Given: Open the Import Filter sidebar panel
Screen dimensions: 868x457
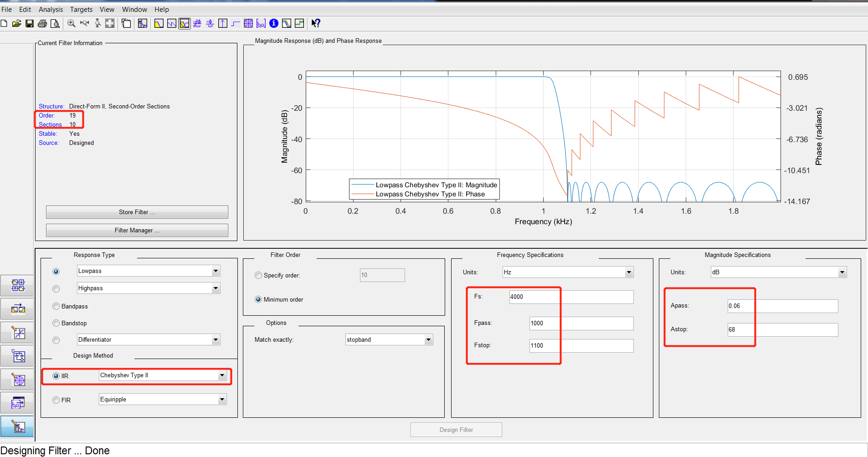Looking at the screenshot, I should pos(17,403).
